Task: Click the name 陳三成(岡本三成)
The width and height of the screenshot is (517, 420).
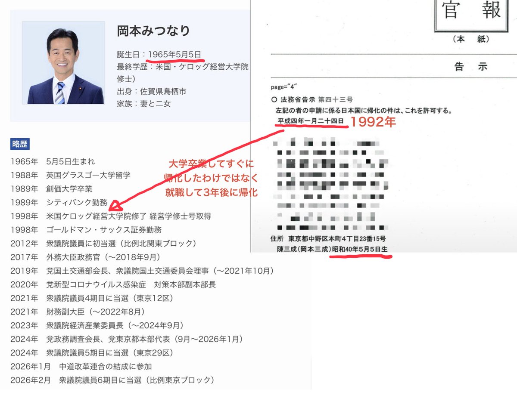Action: [x=304, y=249]
